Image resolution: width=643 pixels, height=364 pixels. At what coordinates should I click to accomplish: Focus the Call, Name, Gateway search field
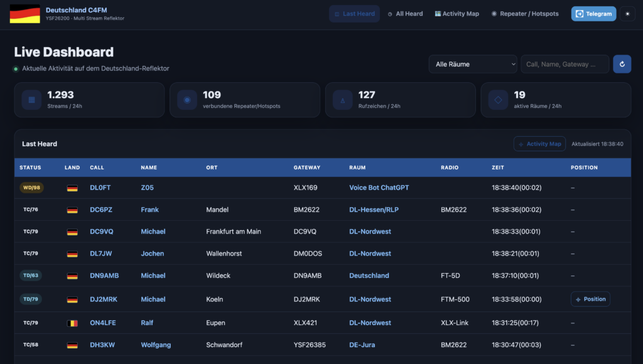click(565, 64)
